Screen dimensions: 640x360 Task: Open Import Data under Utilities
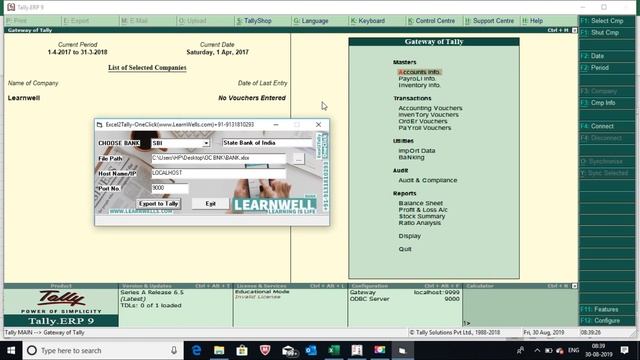click(417, 151)
